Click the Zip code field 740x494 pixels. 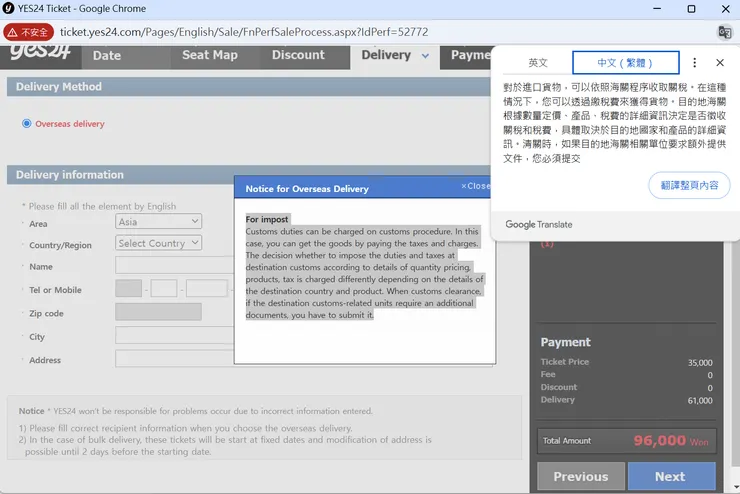tap(158, 312)
